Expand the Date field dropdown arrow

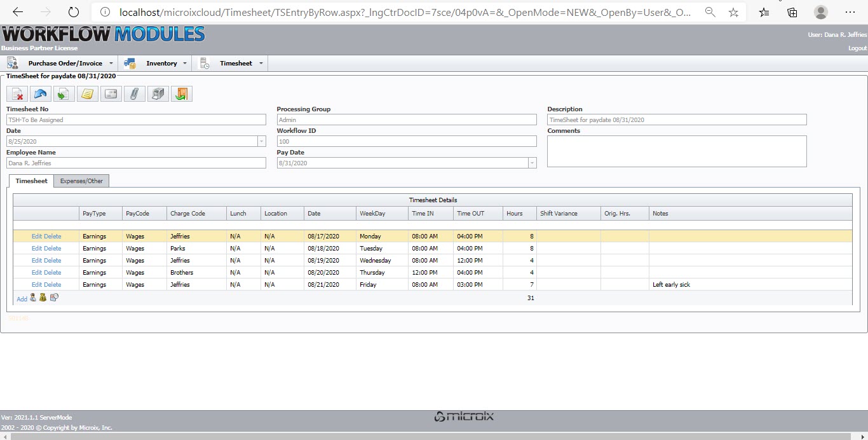261,141
